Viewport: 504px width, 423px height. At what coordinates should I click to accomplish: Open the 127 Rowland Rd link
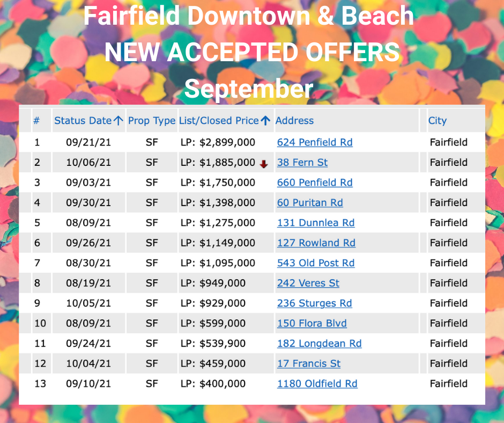click(x=316, y=243)
